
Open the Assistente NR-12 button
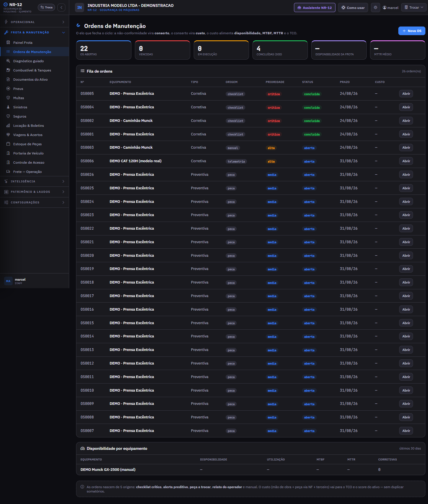314,7
